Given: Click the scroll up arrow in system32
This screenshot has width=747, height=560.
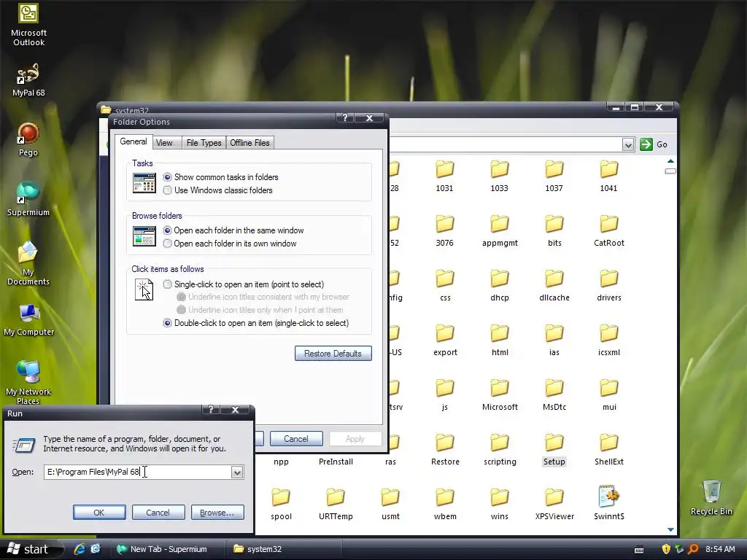Looking at the screenshot, I should 670,161.
